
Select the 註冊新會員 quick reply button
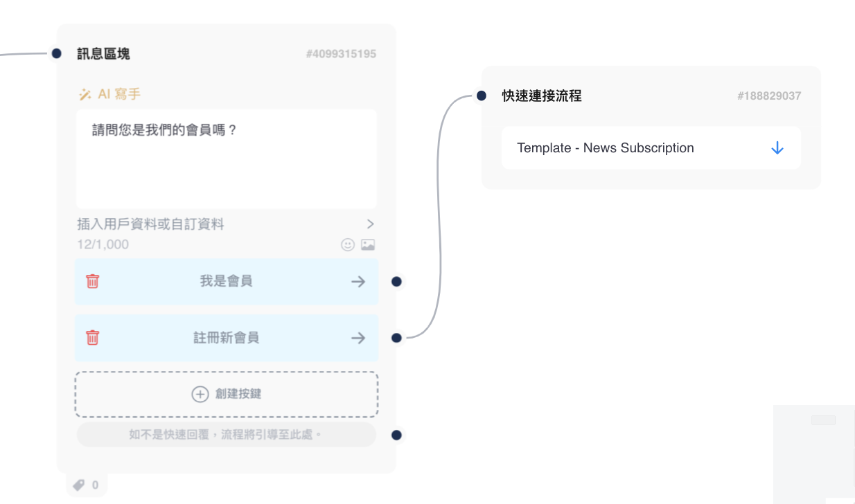coord(226,338)
